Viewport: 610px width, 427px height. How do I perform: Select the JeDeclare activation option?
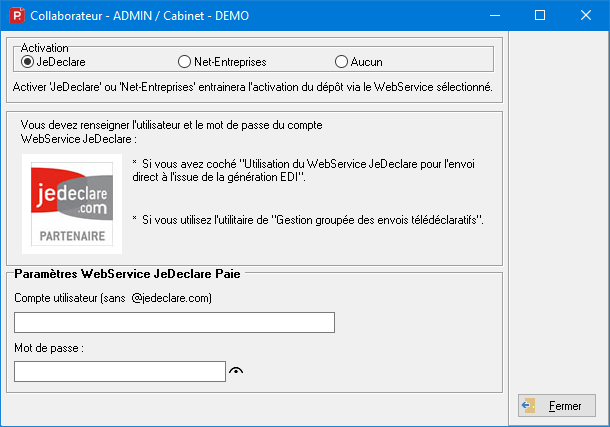click(x=28, y=62)
